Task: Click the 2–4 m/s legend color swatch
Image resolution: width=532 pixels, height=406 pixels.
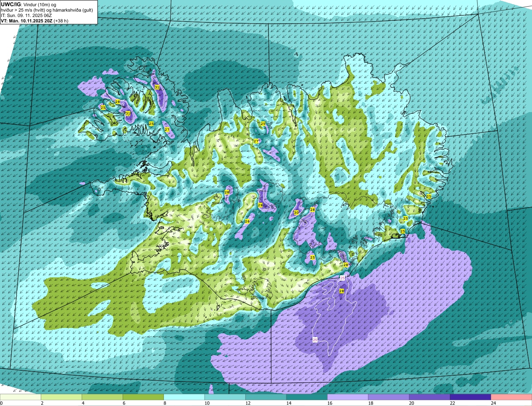Action: click(x=62, y=397)
